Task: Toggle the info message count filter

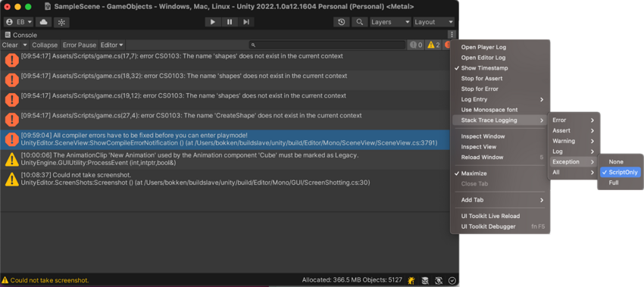Action: click(416, 45)
